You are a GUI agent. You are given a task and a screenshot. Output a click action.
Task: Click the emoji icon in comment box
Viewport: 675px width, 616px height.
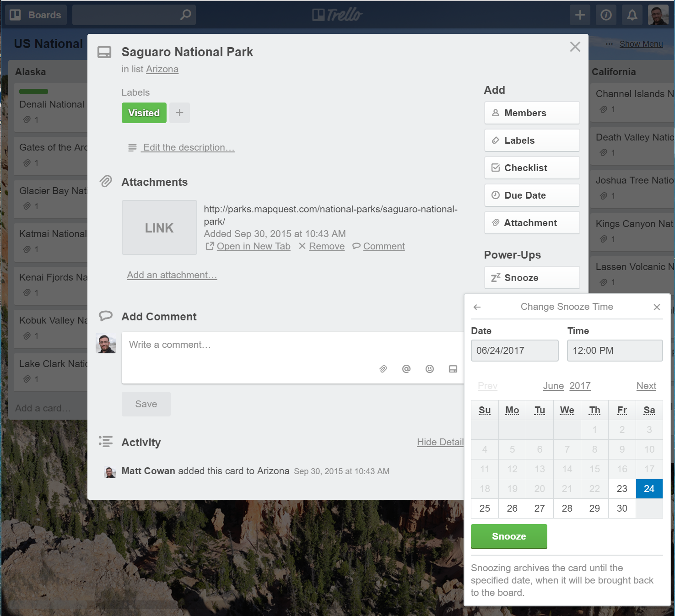(x=429, y=369)
